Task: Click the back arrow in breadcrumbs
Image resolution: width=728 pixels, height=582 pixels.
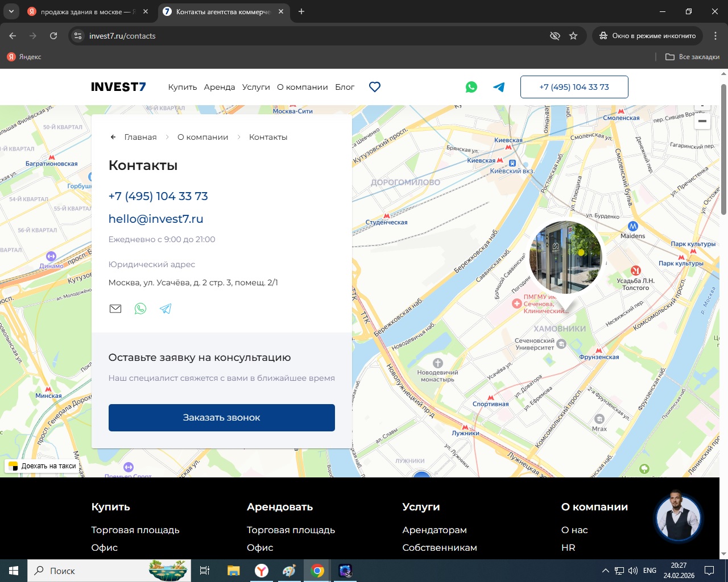Action: [113, 137]
